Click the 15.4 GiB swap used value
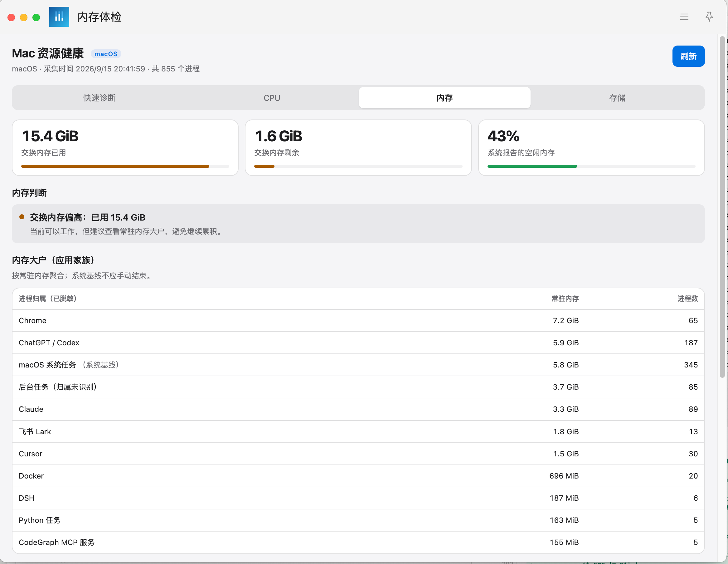Screen dimensions: 728x564 tap(50, 136)
